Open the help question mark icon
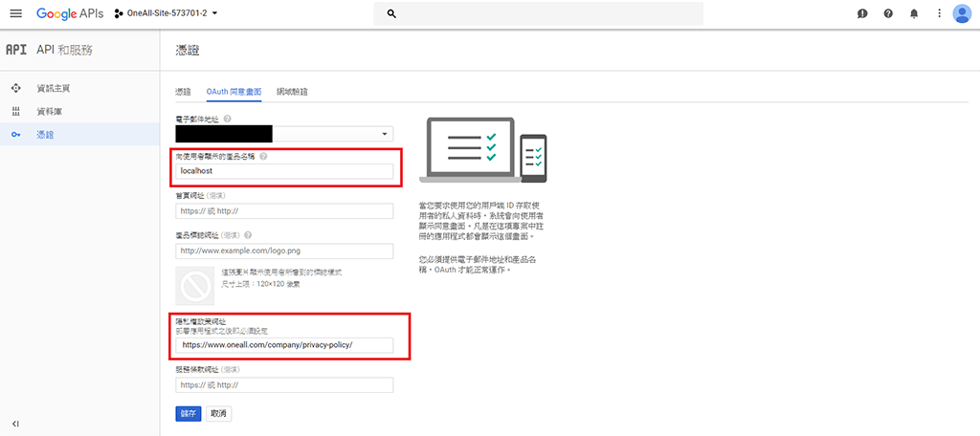The height and width of the screenshot is (436, 980). (888, 14)
